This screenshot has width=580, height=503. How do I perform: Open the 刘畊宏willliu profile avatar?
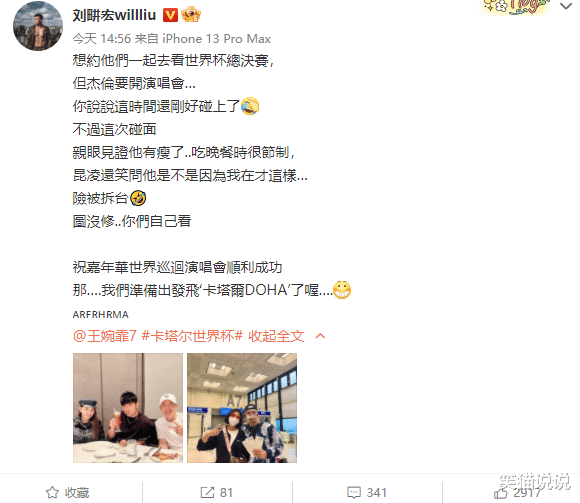(x=38, y=26)
